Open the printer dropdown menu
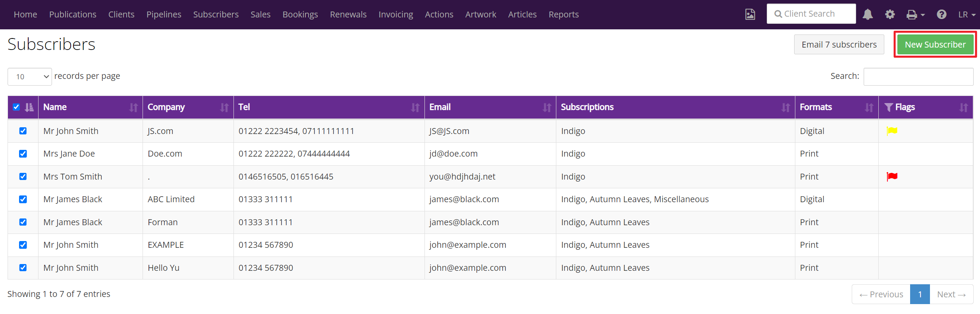The image size is (980, 314). click(915, 15)
